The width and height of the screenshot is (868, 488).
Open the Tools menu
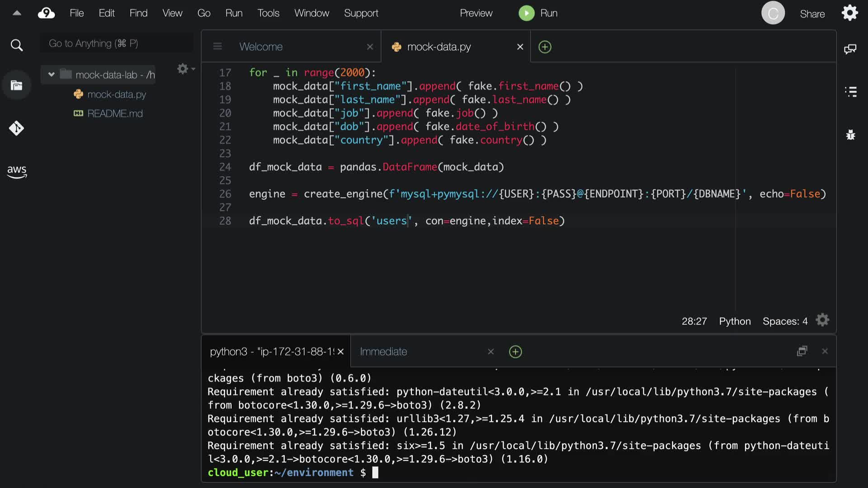pyautogui.click(x=268, y=13)
